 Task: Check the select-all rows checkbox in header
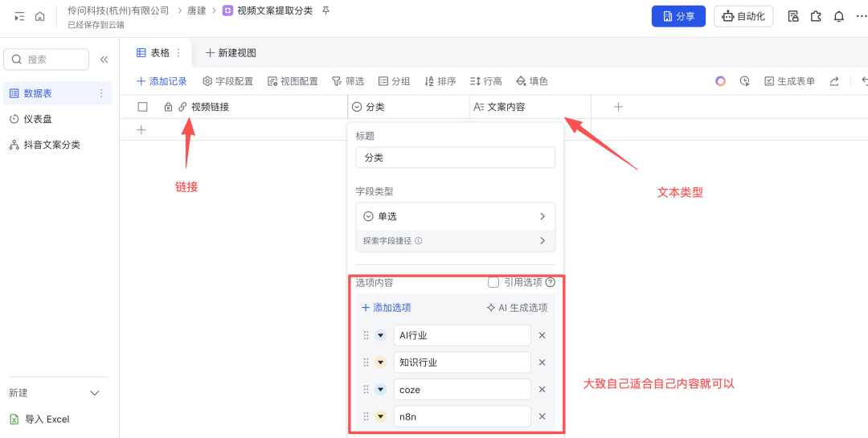click(142, 107)
